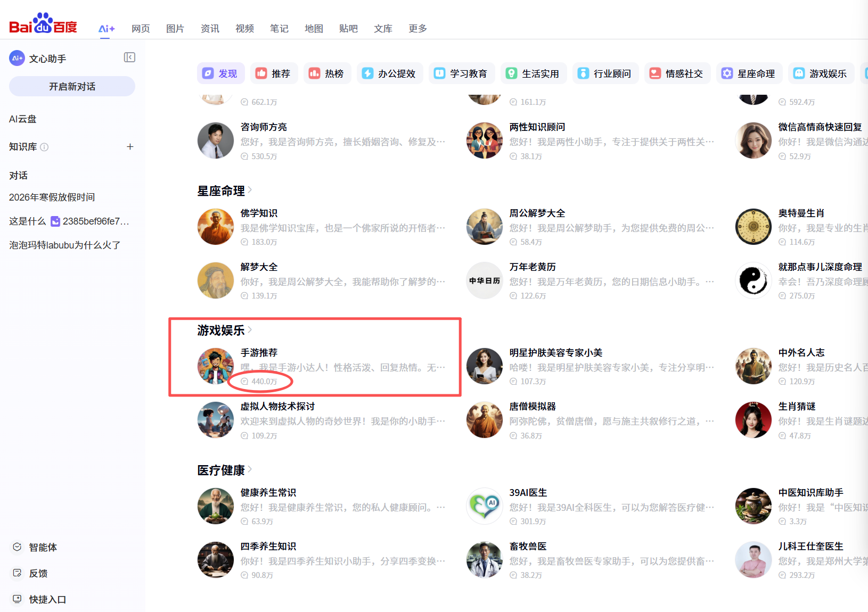Click the 咨询师方亮 avatar thumbnail
868x612 pixels.
(x=215, y=140)
